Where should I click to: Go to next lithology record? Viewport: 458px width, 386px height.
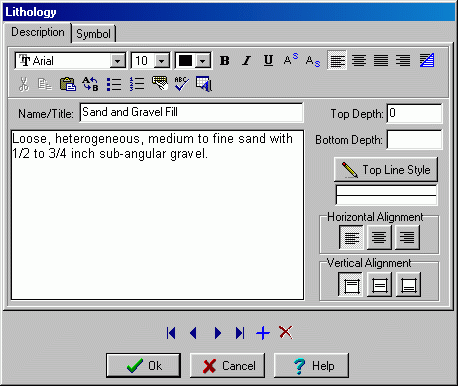[x=218, y=333]
